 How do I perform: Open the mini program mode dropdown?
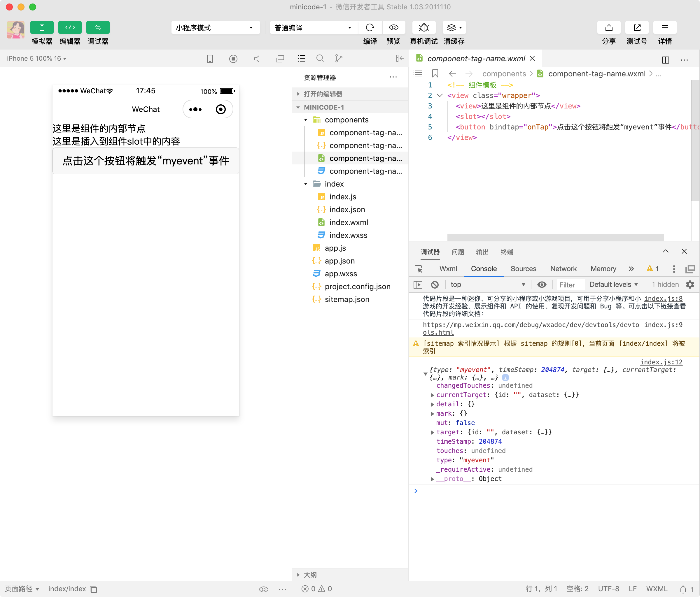(x=215, y=28)
